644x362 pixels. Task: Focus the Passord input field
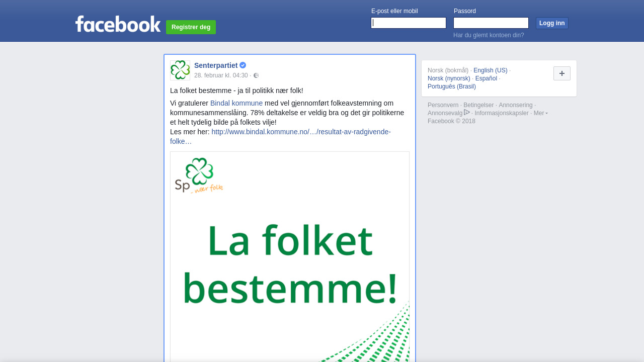(491, 23)
